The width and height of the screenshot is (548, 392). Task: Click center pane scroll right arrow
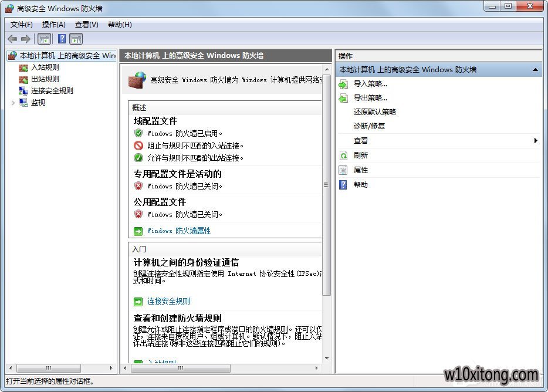tap(317, 368)
